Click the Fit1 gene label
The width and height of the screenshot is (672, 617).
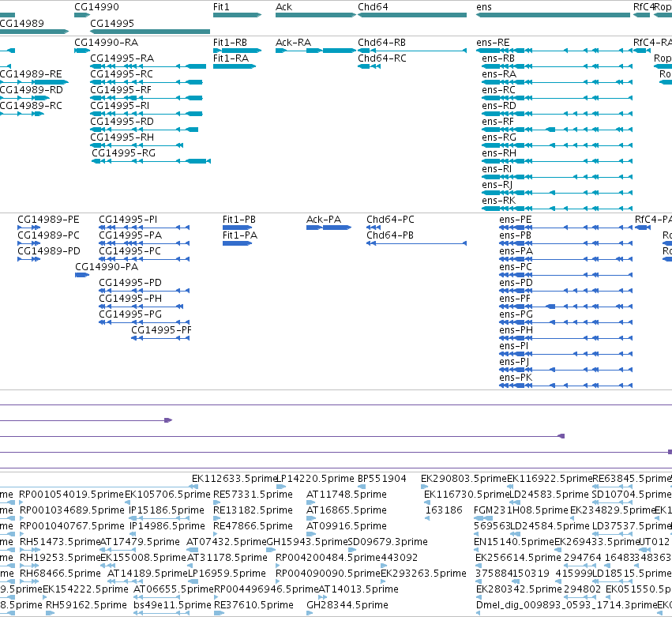[221, 7]
